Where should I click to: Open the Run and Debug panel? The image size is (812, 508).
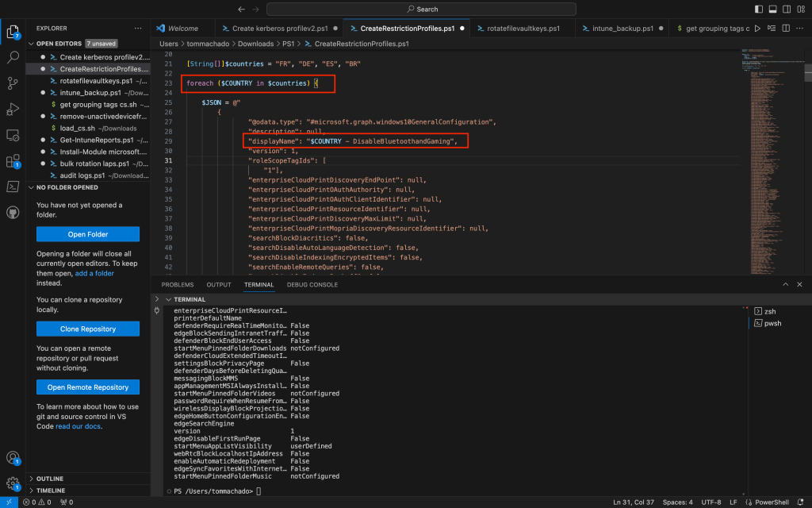coord(12,108)
